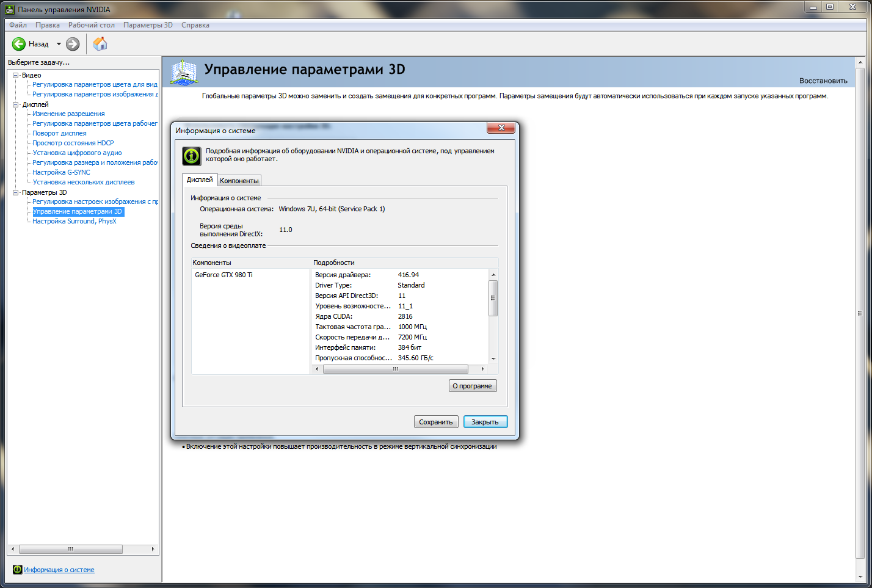Image resolution: width=872 pixels, height=588 pixels.
Task: Click the details list scroll up arrow
Action: click(x=493, y=275)
